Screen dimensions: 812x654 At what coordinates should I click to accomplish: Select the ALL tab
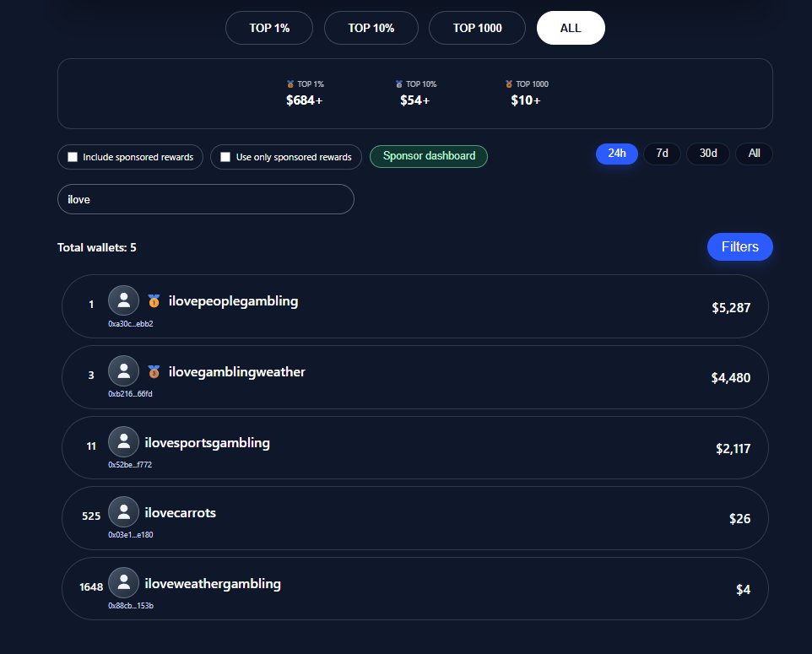571,28
